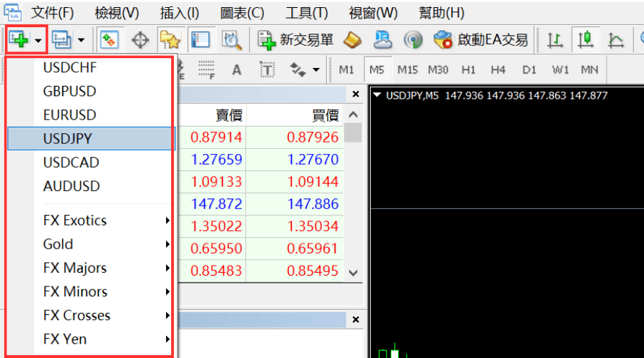
Task: Click the New Chart icon
Action: (19, 40)
